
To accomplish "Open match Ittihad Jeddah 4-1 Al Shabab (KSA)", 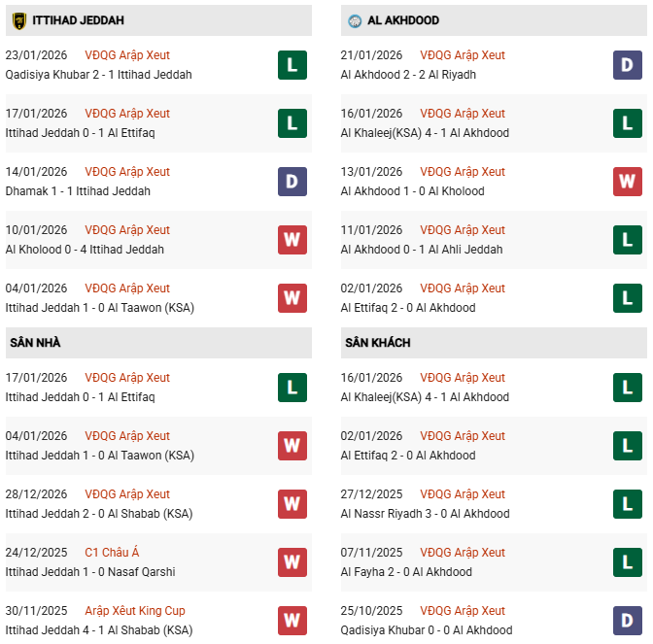I will pyautogui.click(x=99, y=630).
